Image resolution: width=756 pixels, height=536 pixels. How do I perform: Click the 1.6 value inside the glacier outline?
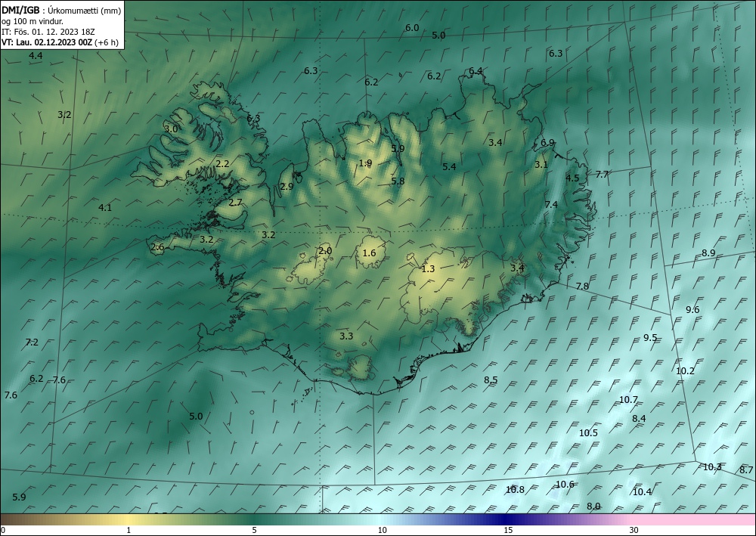[370, 253]
